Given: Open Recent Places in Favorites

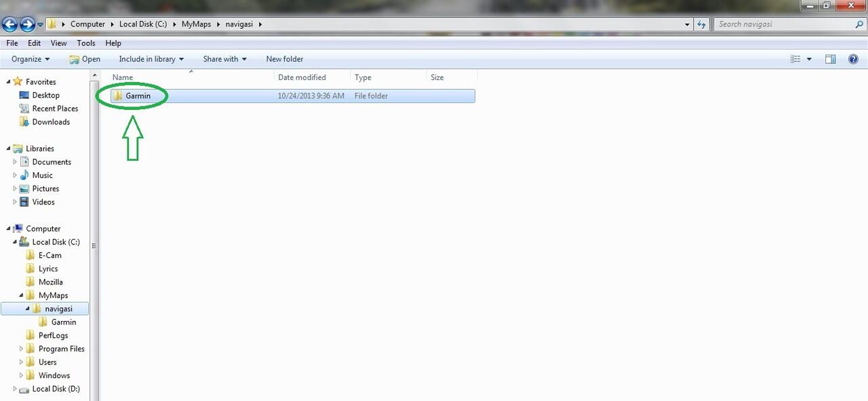Looking at the screenshot, I should [x=55, y=109].
